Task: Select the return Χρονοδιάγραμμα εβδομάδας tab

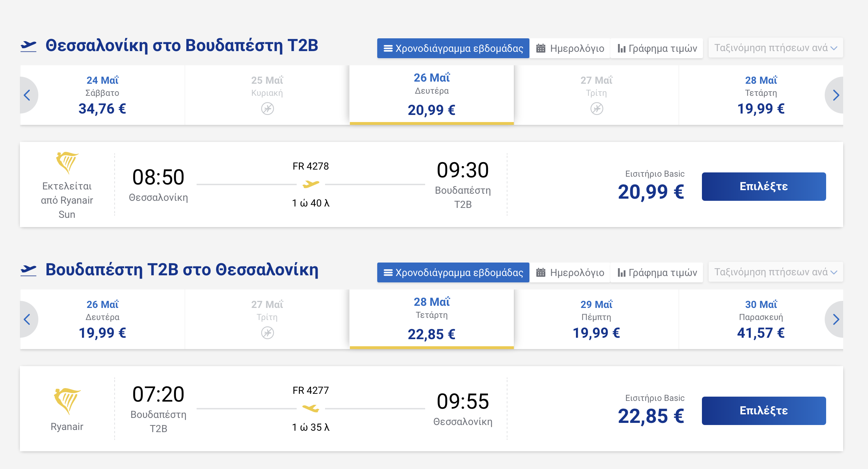Action: [453, 272]
